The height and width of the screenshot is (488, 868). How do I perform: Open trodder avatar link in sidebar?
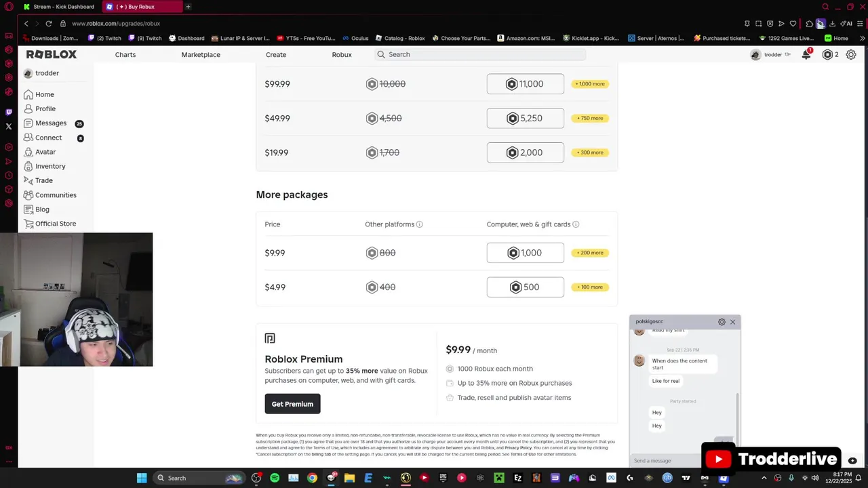pos(41,73)
